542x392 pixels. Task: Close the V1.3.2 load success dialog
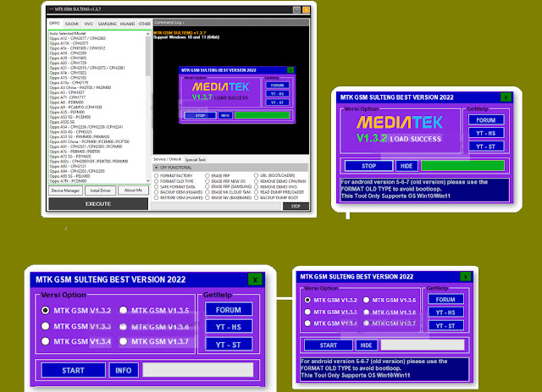(506, 97)
